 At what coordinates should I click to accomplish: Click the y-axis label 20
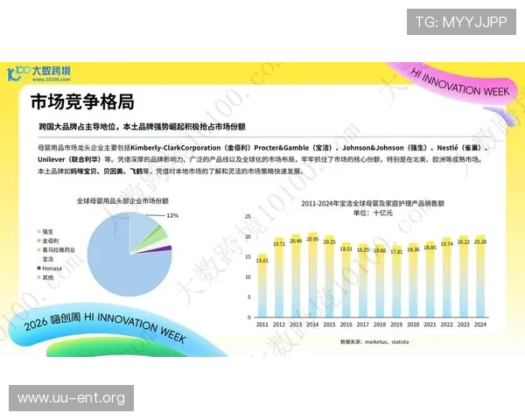coord(248,236)
